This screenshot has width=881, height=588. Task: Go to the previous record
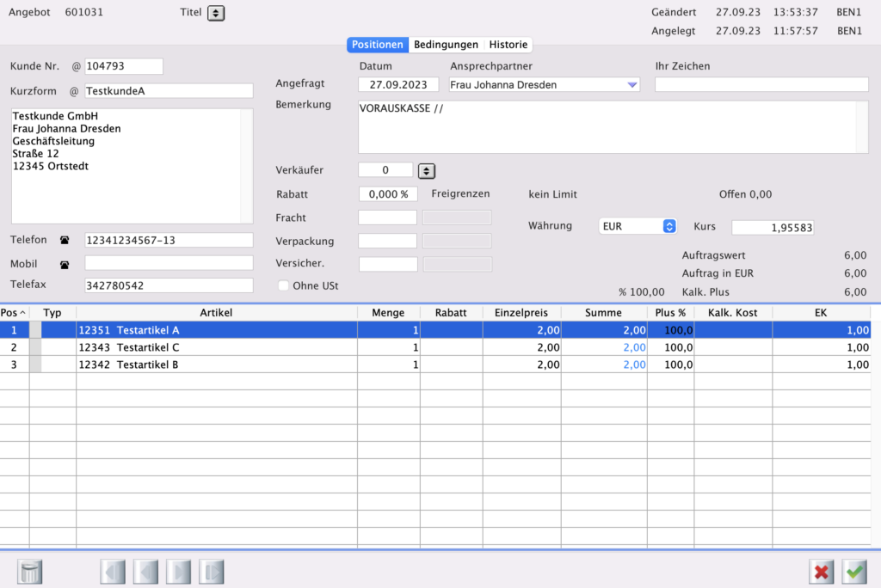pyautogui.click(x=146, y=572)
